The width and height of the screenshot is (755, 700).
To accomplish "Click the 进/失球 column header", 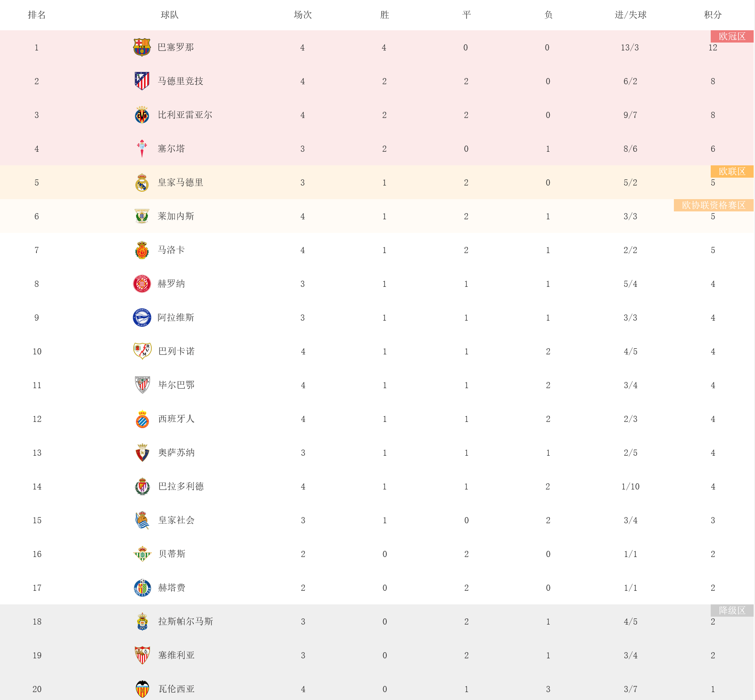I will [x=630, y=15].
